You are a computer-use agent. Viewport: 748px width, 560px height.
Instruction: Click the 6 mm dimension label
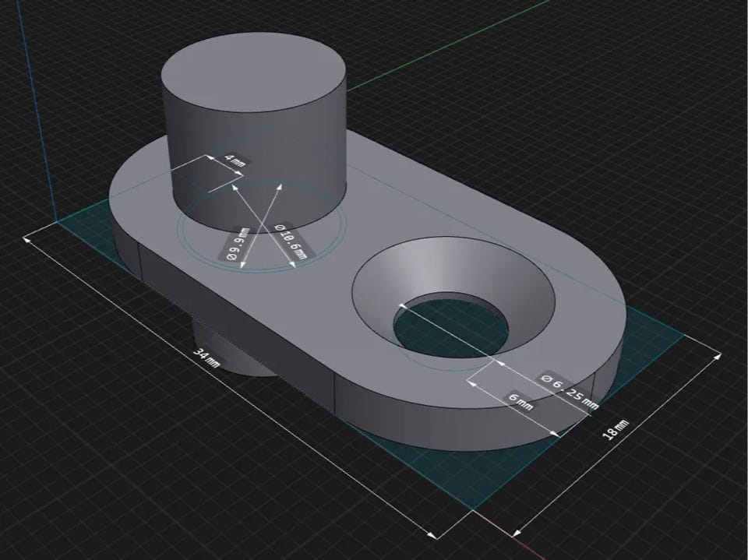pos(519,401)
